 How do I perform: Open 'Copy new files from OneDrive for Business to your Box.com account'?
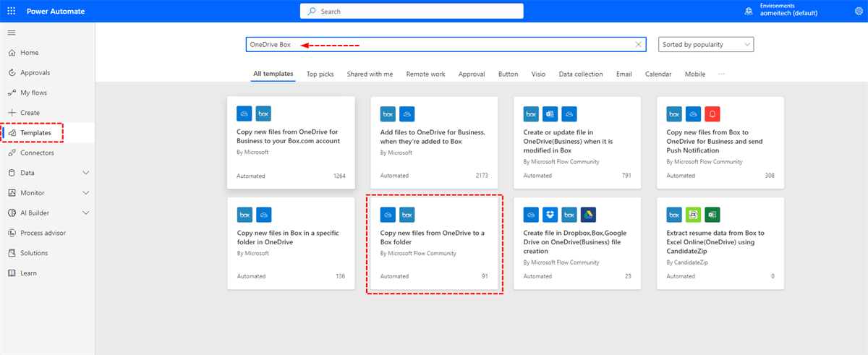291,142
